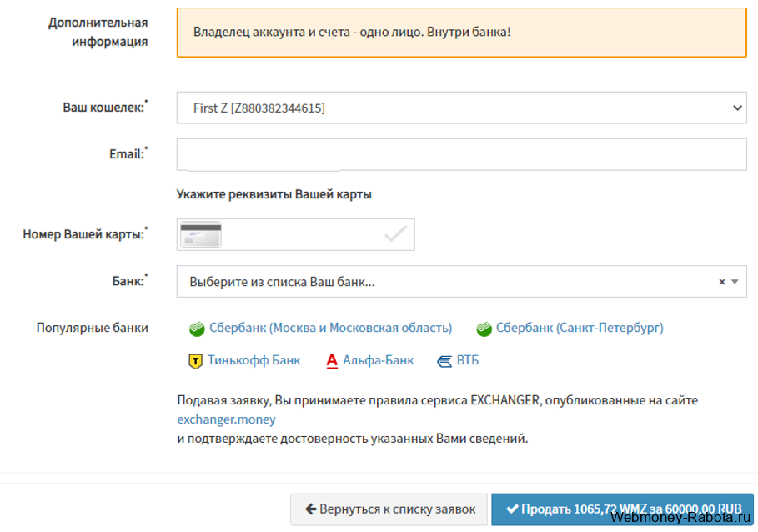
Task: Click the Sberbank Saint Petersburg logo icon
Action: (484, 329)
